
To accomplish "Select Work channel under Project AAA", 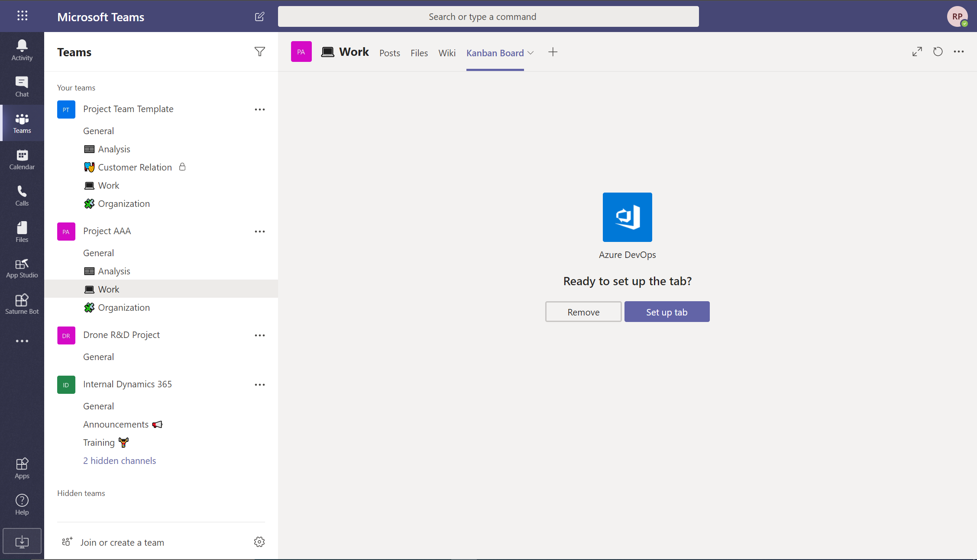I will [x=161, y=289].
